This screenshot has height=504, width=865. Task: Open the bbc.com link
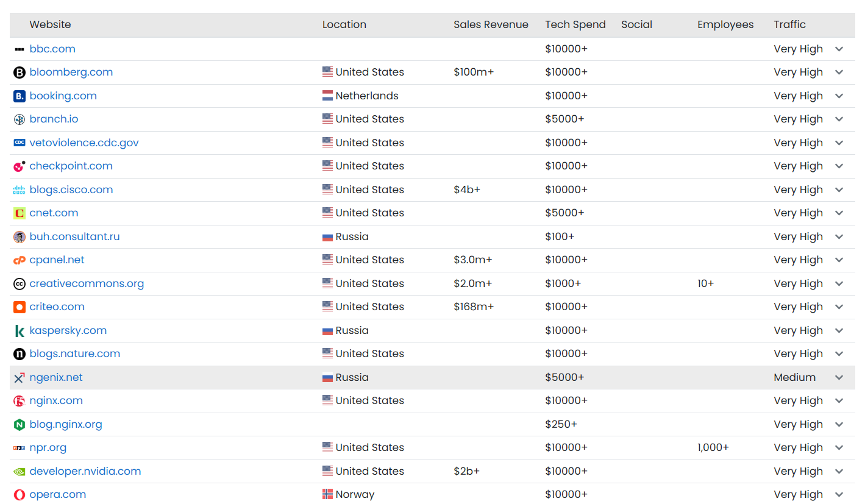click(52, 49)
